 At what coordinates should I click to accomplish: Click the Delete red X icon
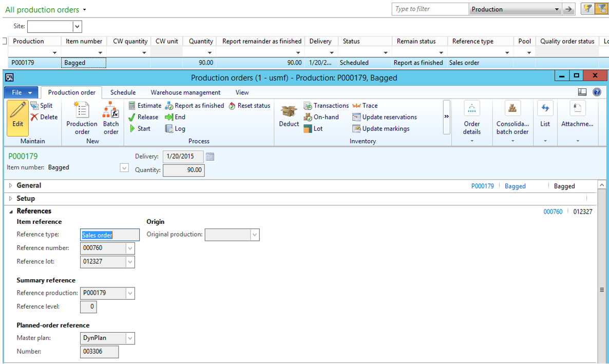[x=34, y=117]
